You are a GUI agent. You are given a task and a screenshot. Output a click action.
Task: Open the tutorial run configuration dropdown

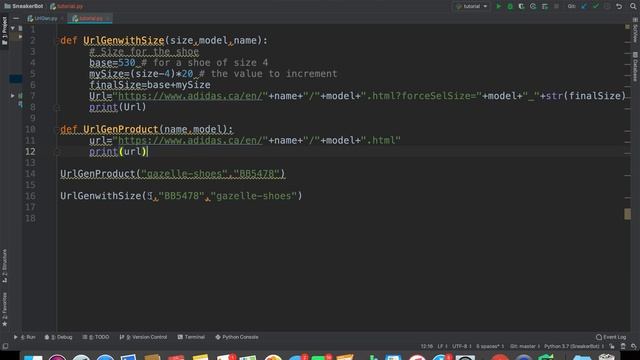click(472, 7)
